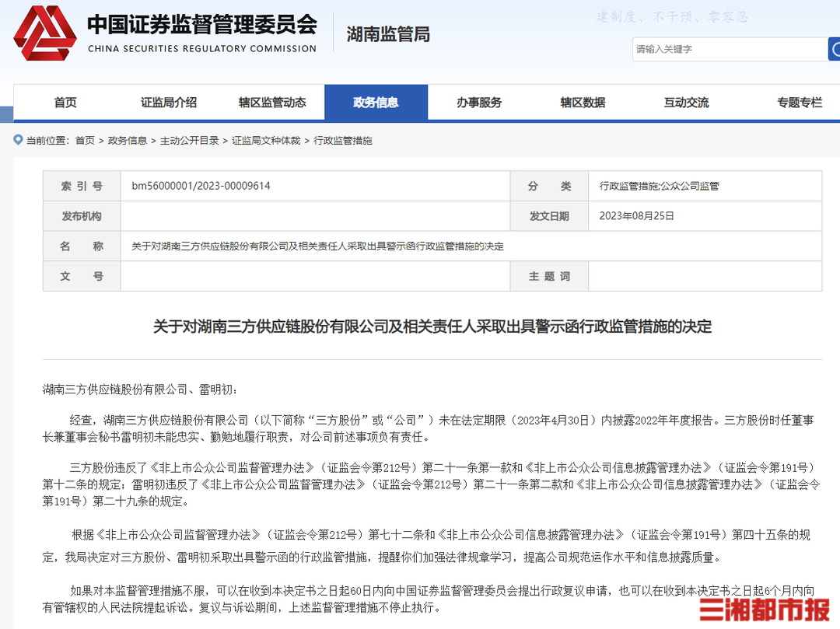This screenshot has height=629, width=840.
Task: Follow the 行政监管措施 breadcrumb link
Action: (343, 141)
